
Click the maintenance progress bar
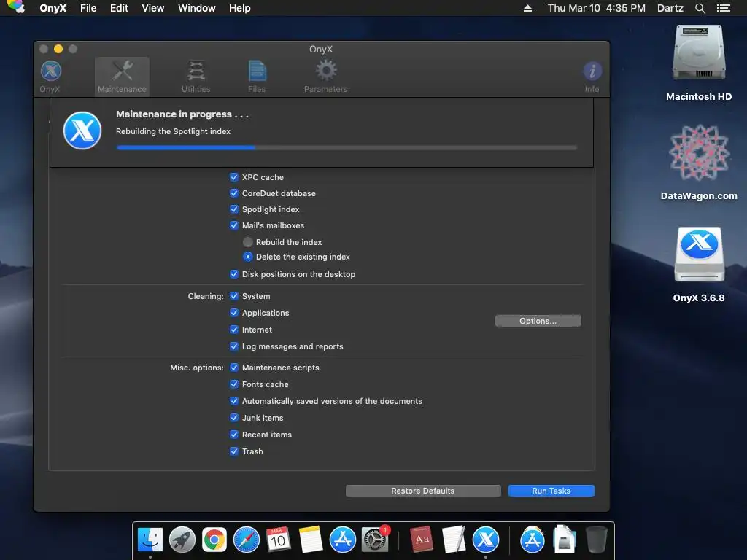click(347, 147)
